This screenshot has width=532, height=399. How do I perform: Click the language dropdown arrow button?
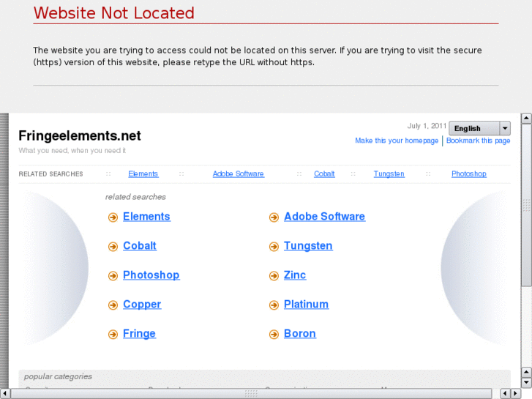[x=505, y=128]
